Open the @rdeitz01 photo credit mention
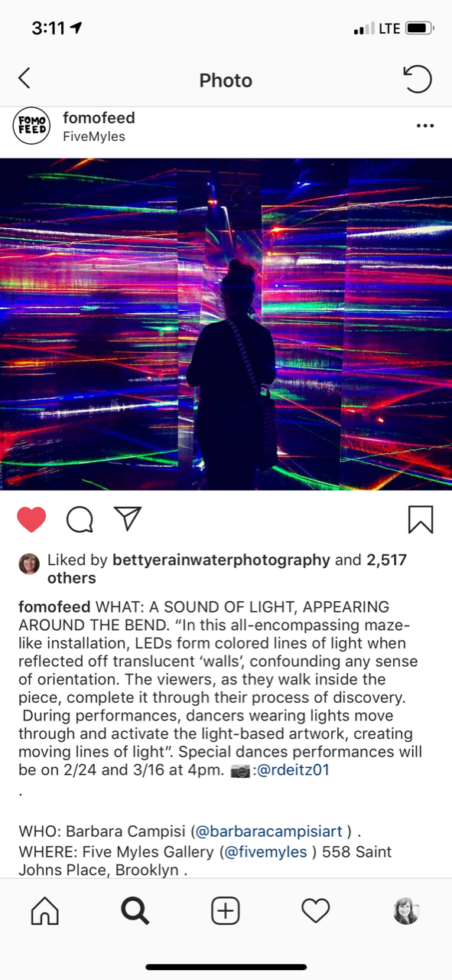Image resolution: width=452 pixels, height=980 pixels. (x=293, y=770)
